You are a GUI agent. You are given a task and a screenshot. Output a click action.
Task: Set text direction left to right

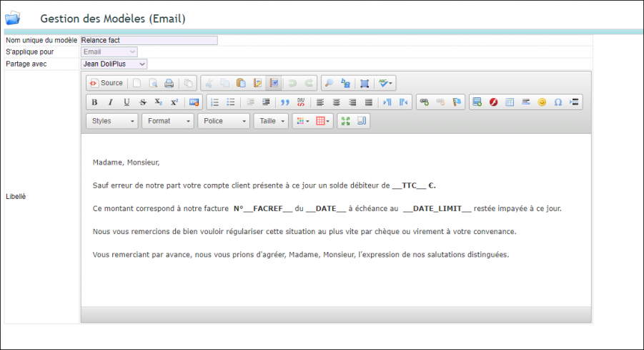pyautogui.click(x=387, y=102)
